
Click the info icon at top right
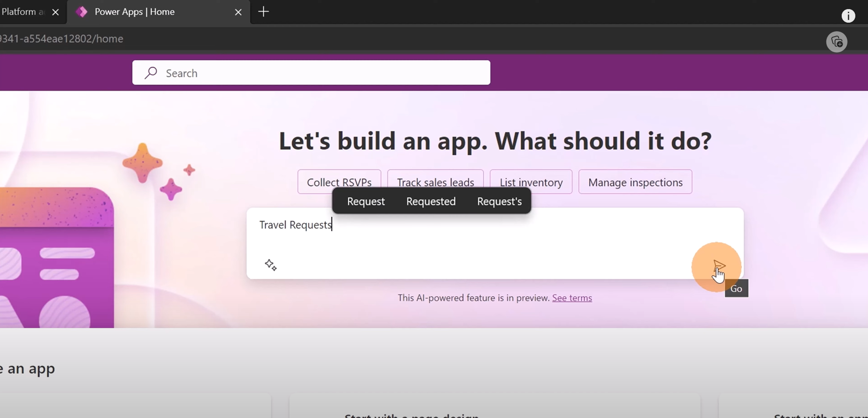click(848, 16)
